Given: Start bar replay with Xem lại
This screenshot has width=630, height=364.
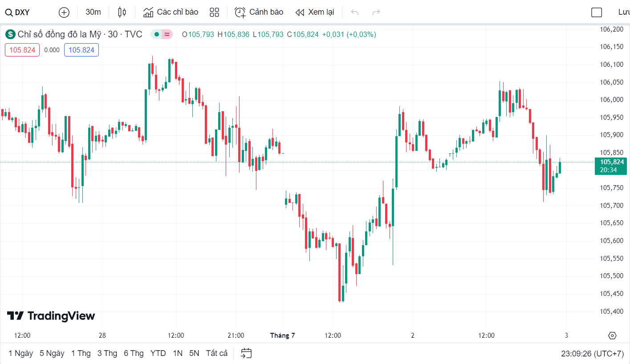Looking at the screenshot, I should (x=315, y=12).
